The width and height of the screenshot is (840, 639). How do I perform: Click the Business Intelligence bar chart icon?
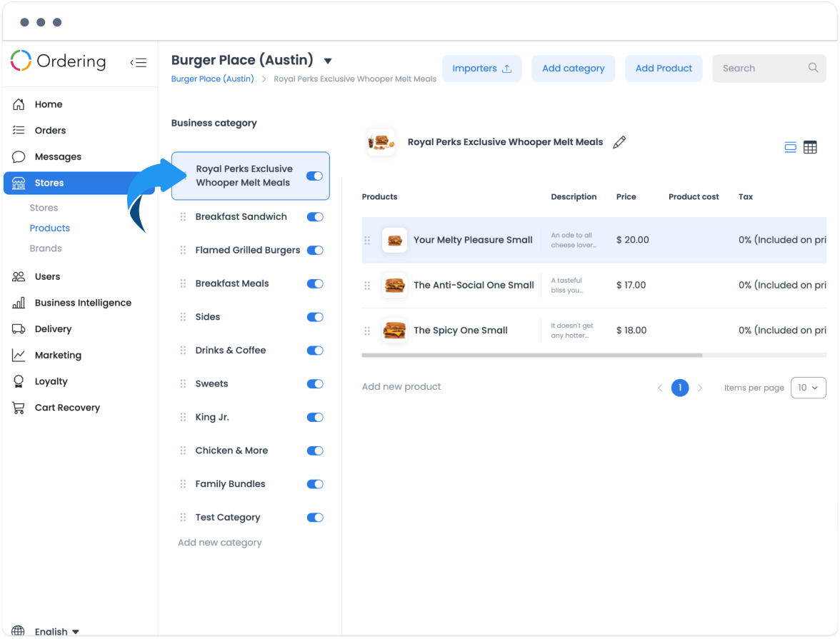pos(19,303)
